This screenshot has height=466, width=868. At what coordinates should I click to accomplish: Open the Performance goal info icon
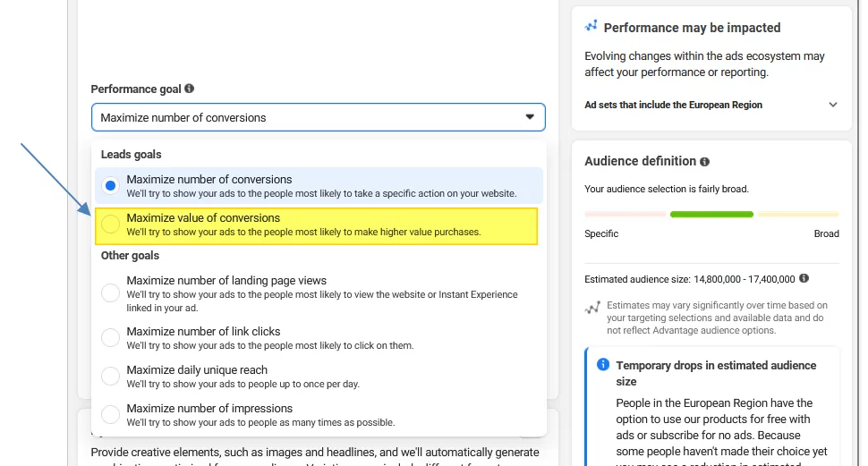(x=190, y=89)
